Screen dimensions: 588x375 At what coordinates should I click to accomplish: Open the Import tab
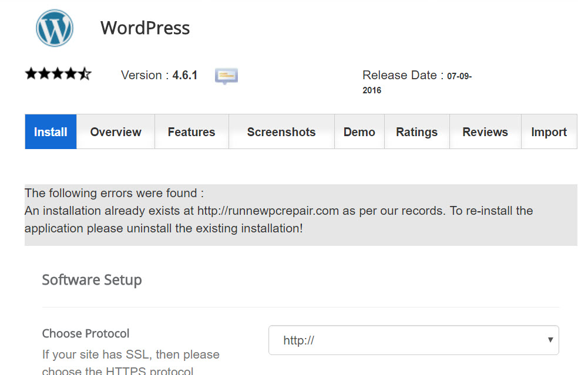pyautogui.click(x=549, y=132)
